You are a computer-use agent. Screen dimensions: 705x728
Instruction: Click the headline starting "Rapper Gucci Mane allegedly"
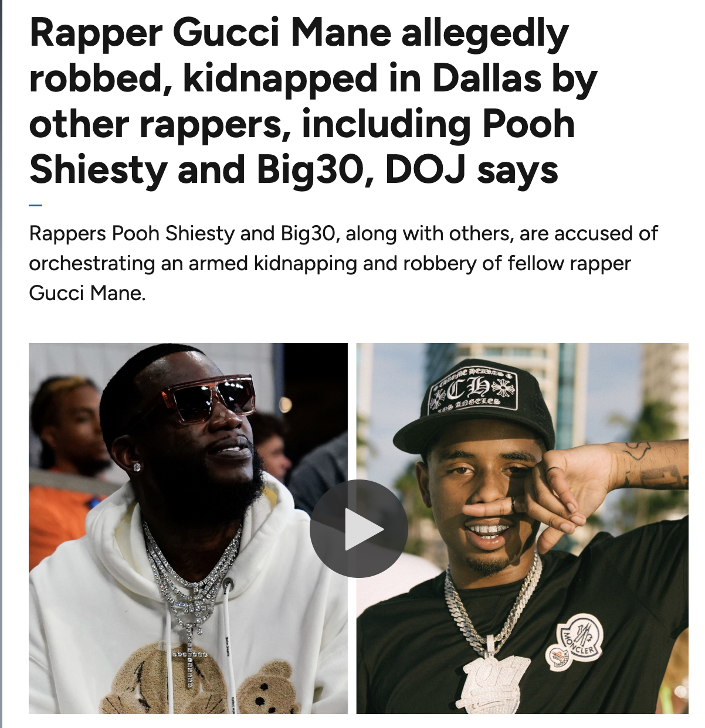pyautogui.click(x=313, y=102)
